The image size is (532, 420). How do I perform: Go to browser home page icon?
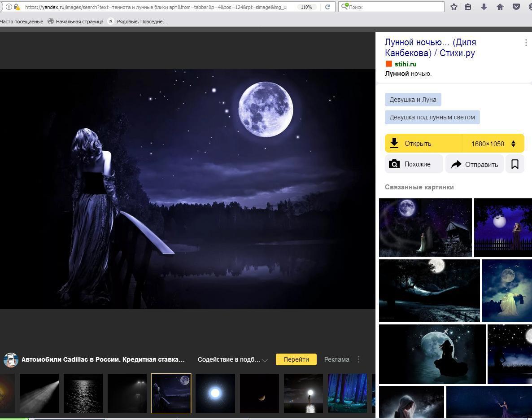tap(500, 7)
